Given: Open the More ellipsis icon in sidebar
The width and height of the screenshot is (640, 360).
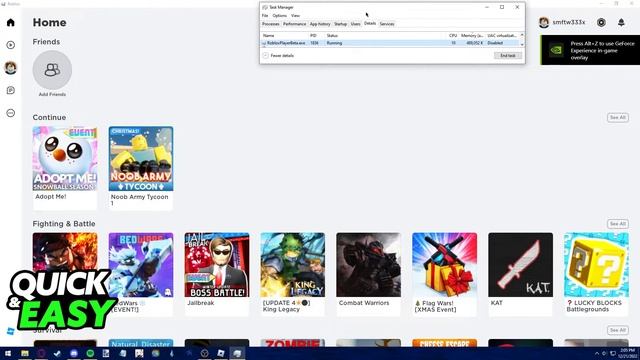Looking at the screenshot, I should pos(11,113).
